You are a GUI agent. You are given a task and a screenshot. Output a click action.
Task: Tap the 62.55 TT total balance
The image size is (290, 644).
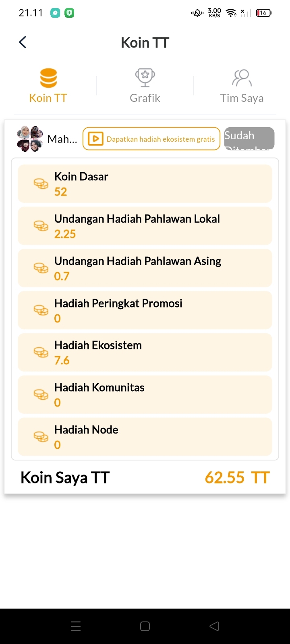coord(237,478)
